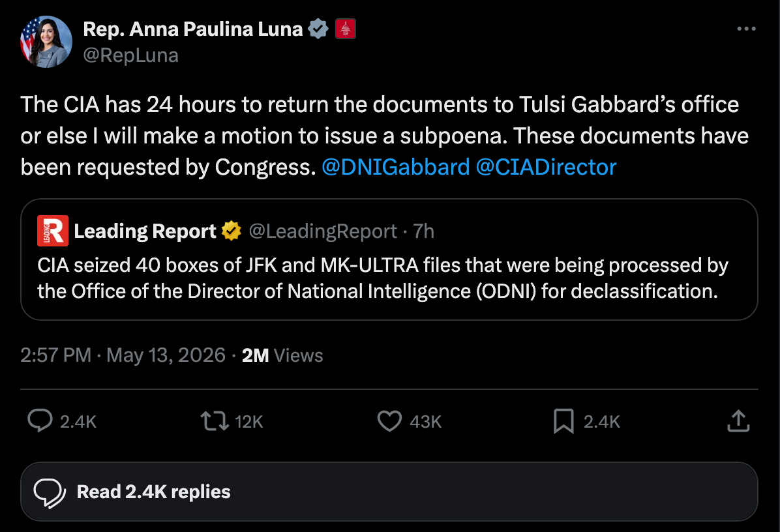Click the 2M Views count

coord(282,355)
